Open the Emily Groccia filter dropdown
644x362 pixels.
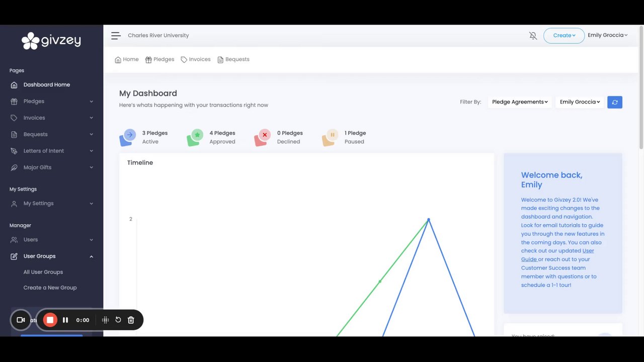pos(580,102)
